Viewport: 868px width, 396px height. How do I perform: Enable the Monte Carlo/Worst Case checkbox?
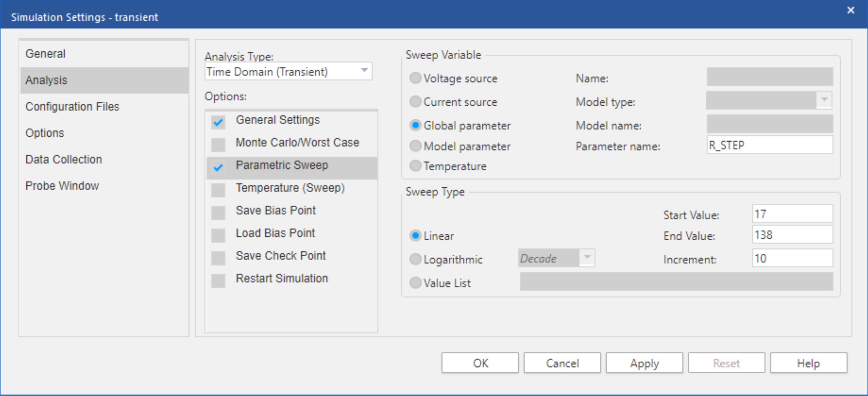[218, 144]
